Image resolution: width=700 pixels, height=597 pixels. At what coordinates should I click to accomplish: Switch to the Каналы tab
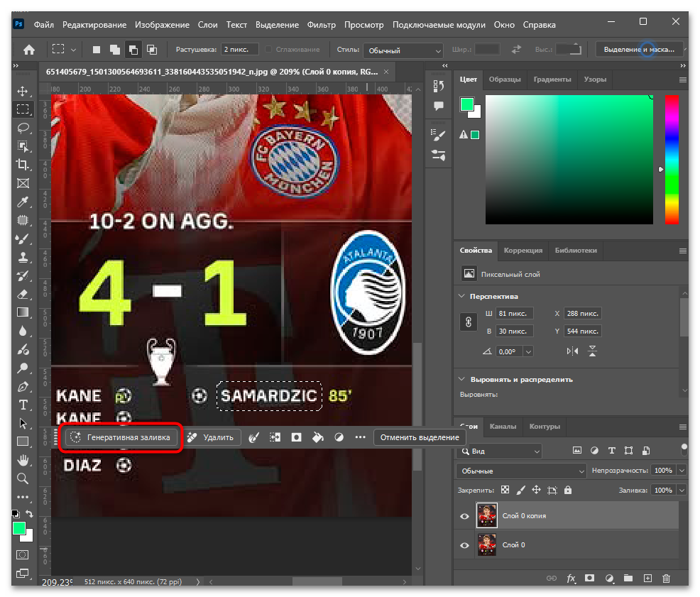503,427
